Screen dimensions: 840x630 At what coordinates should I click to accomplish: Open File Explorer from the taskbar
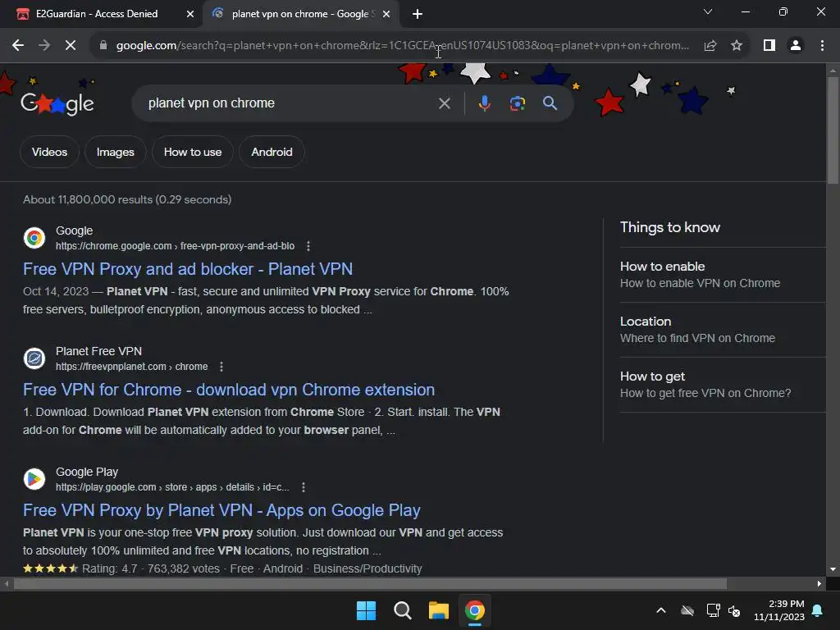point(439,610)
